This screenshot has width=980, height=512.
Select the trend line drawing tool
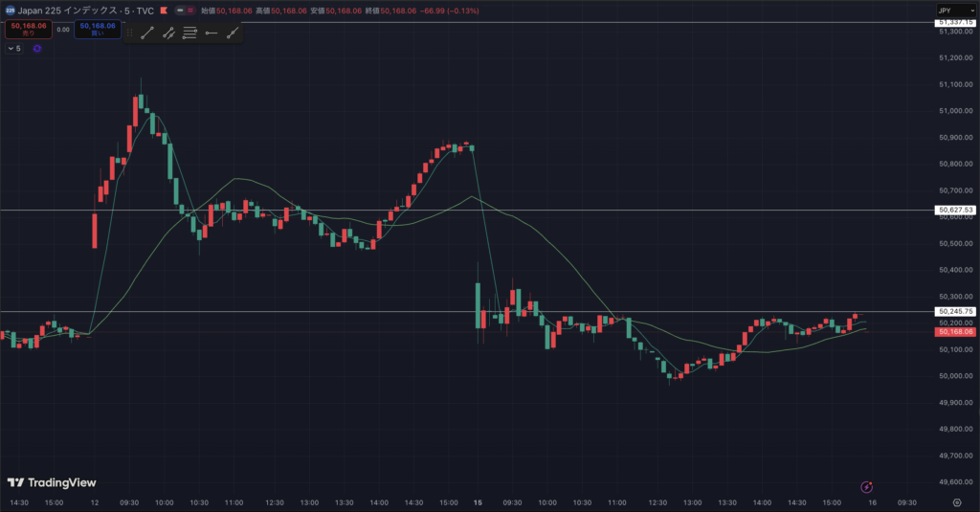pyautogui.click(x=147, y=33)
